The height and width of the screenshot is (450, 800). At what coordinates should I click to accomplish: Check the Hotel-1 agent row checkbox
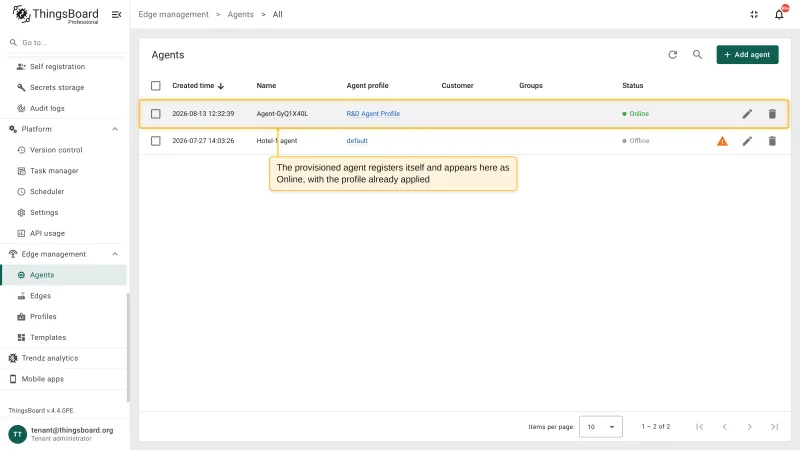[156, 141]
